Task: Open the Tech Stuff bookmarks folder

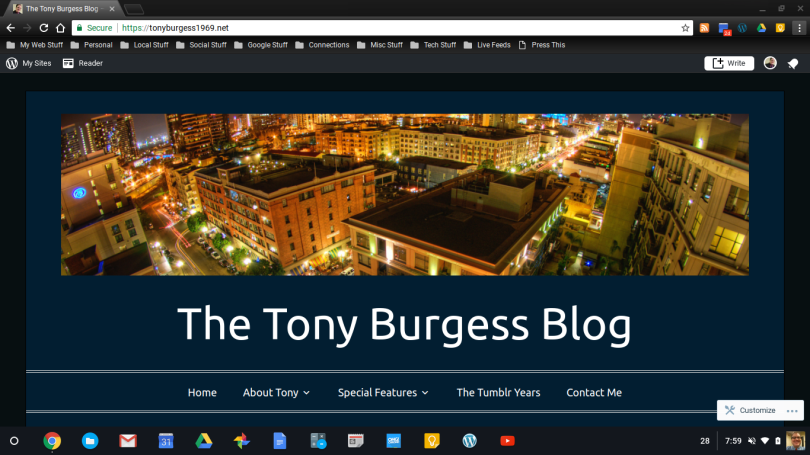Action: pos(433,45)
